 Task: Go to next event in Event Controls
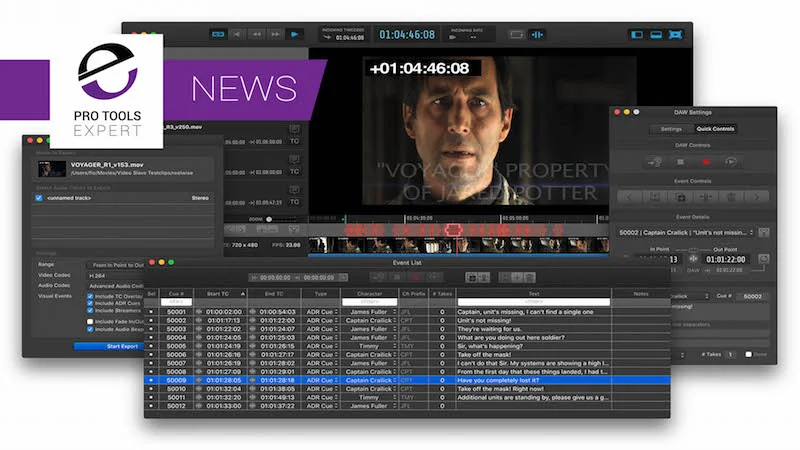point(756,197)
